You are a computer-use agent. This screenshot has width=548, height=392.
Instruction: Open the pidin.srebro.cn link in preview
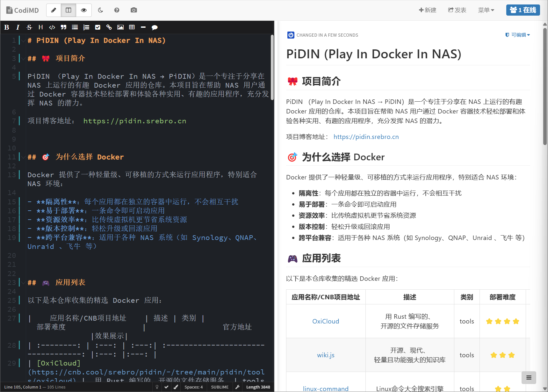[x=366, y=137]
